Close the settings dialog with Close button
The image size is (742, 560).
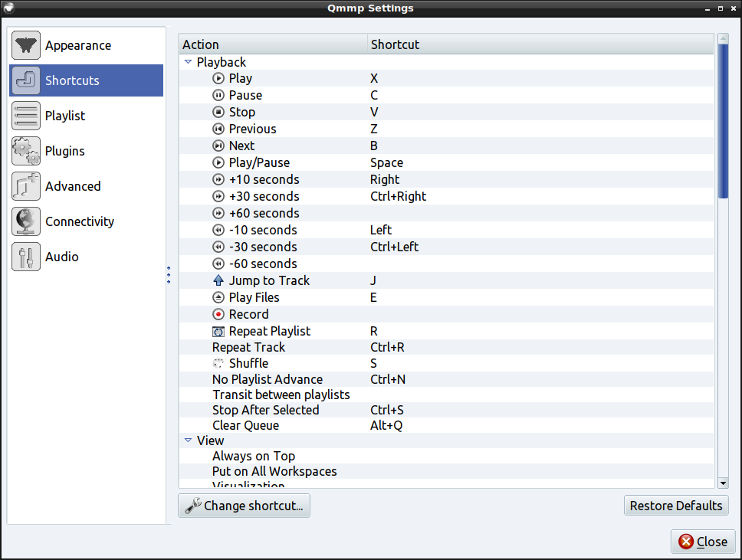pos(703,542)
